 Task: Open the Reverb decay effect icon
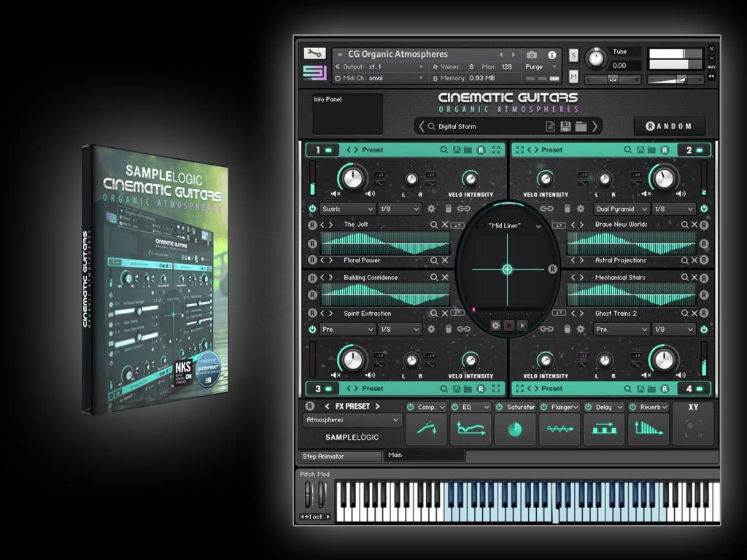[649, 429]
